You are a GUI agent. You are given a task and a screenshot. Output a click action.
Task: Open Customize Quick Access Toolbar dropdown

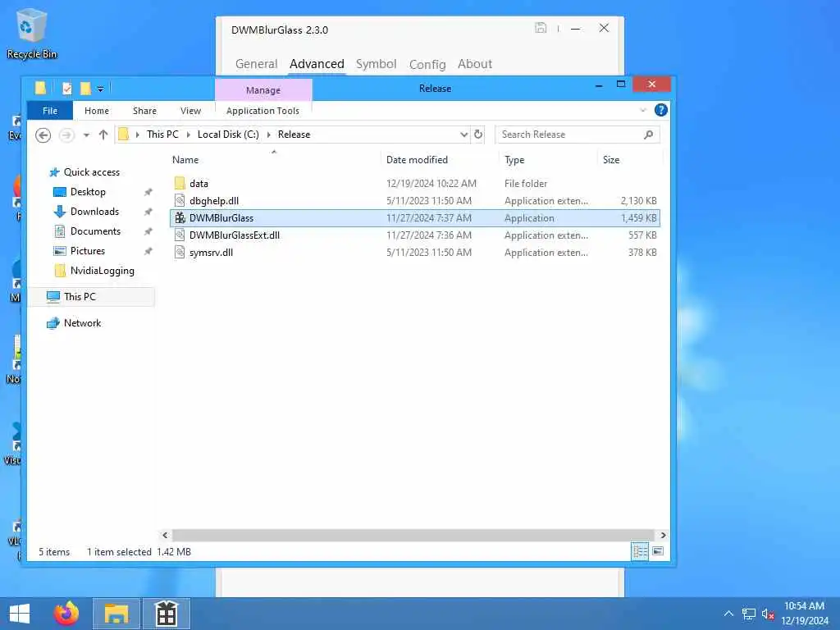pos(100,89)
